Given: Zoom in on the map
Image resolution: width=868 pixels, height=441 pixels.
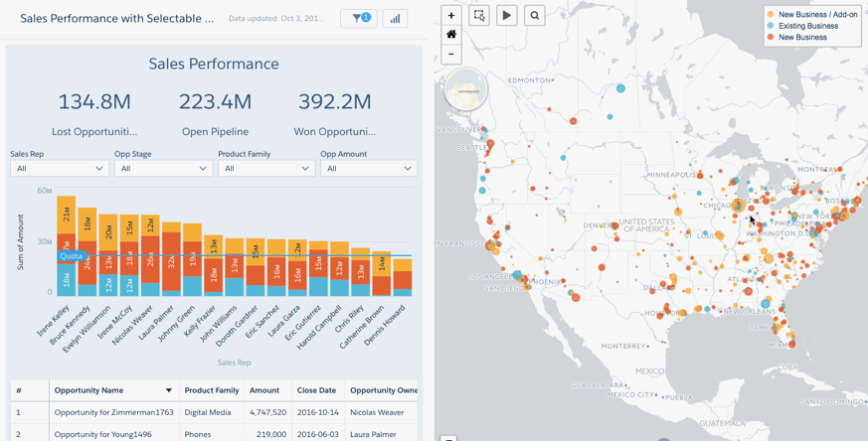Looking at the screenshot, I should [x=451, y=16].
